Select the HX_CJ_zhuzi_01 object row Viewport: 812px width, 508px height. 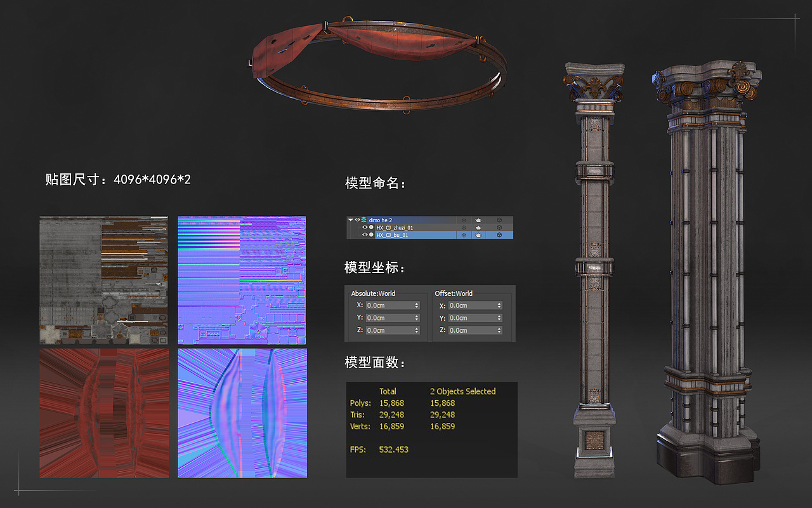pos(430,227)
